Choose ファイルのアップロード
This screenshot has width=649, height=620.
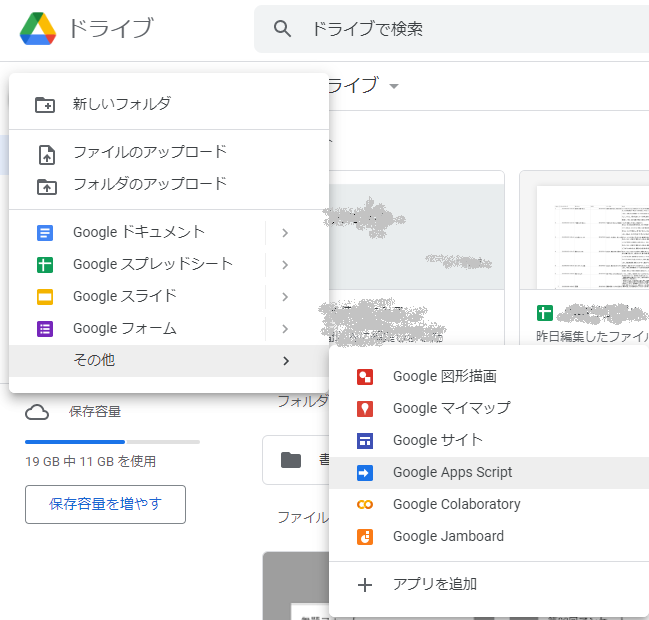pyautogui.click(x=169, y=152)
